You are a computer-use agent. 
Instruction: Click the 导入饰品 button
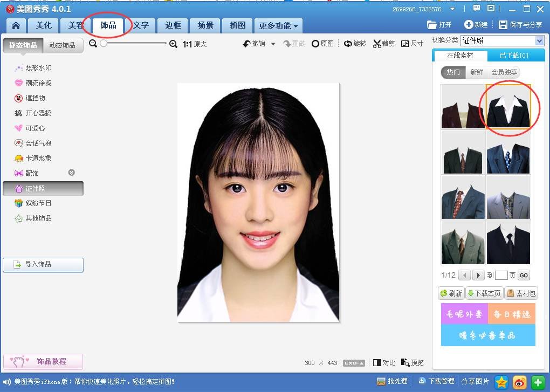[43, 265]
